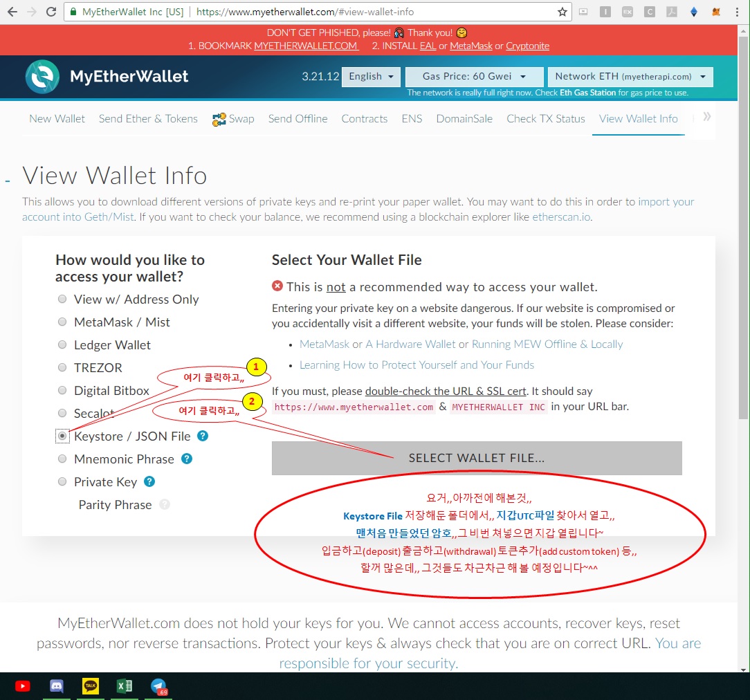This screenshot has width=750, height=700.
Task: Select Keystore / JSON File radio option
Action: 62,436
